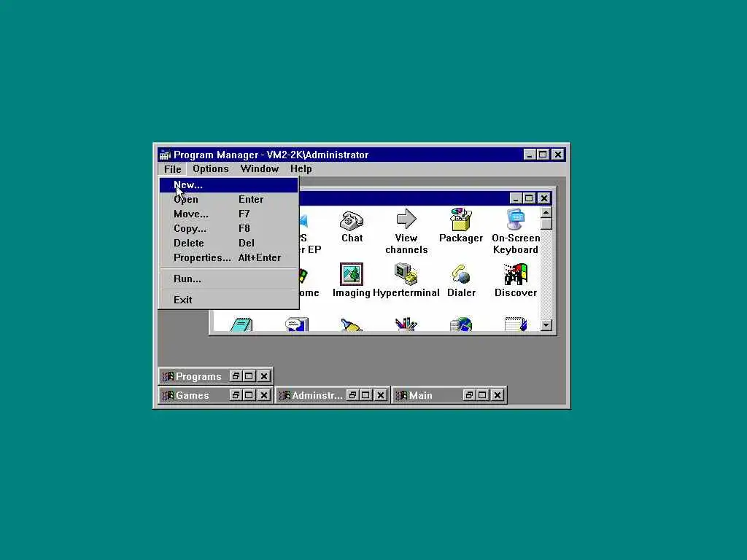This screenshot has width=747, height=560.
Task: Select the globe with server icon in bottom row
Action: pyautogui.click(x=461, y=324)
